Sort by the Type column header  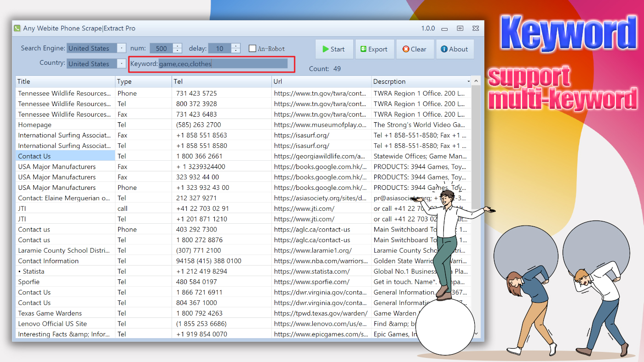143,81
